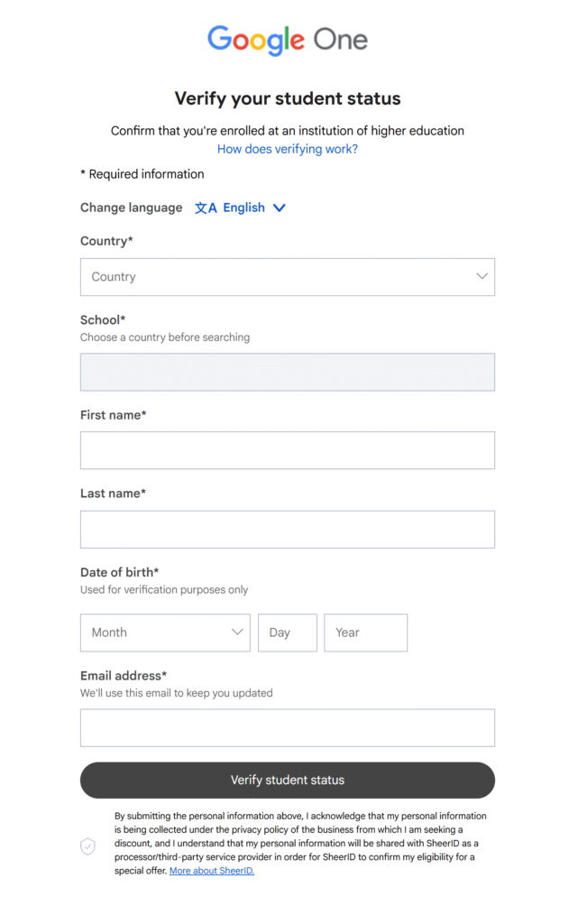Click the Google One logo
Image resolution: width=578 pixels, height=924 pixels.
click(287, 40)
